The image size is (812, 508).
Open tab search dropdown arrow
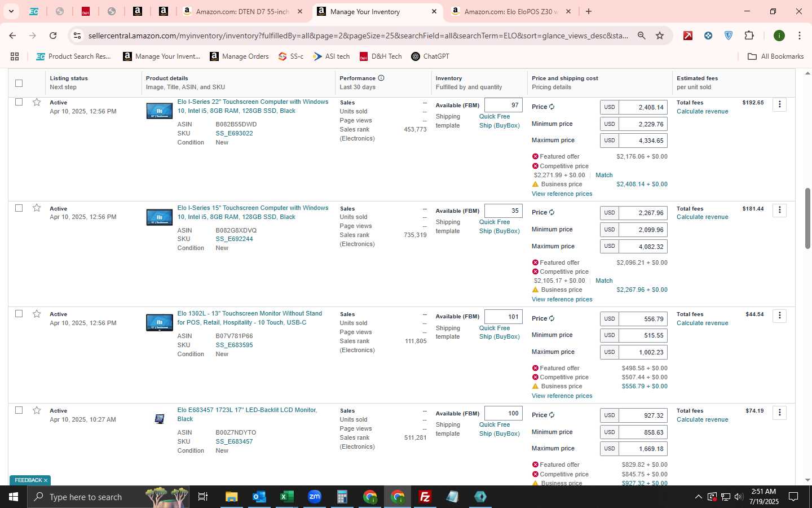point(11,11)
